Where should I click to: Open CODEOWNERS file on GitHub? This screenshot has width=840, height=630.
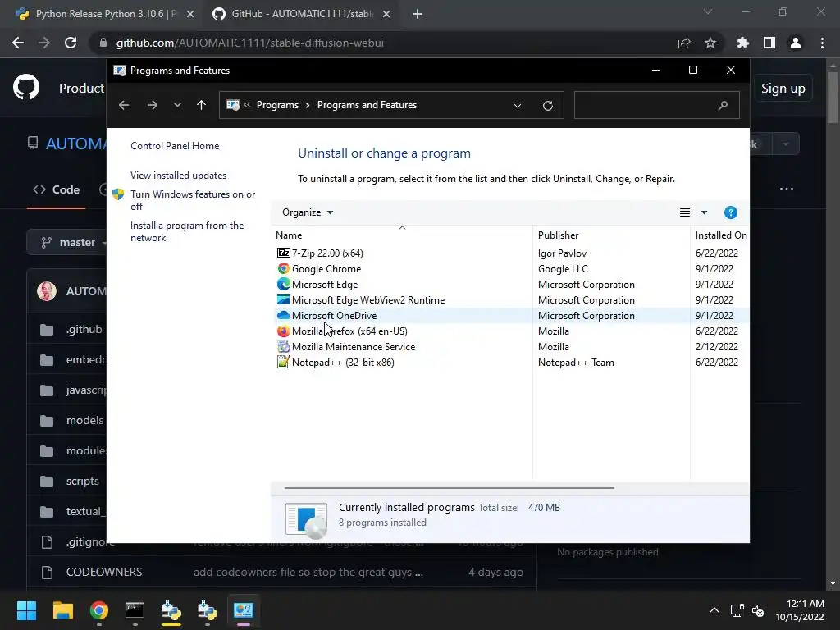(x=104, y=572)
